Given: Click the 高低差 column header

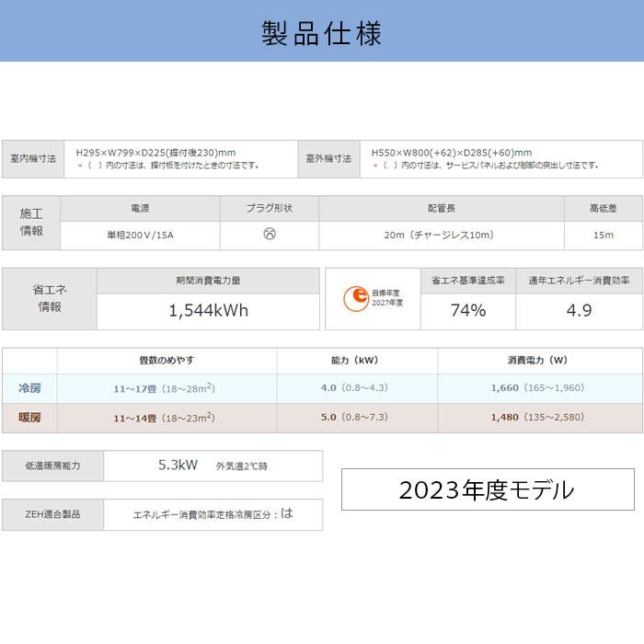Looking at the screenshot, I should click(x=604, y=209).
